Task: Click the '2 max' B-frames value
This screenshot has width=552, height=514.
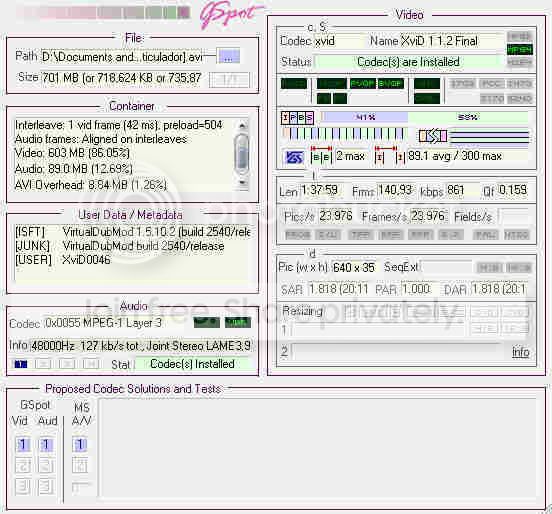Action: pyautogui.click(x=350, y=156)
